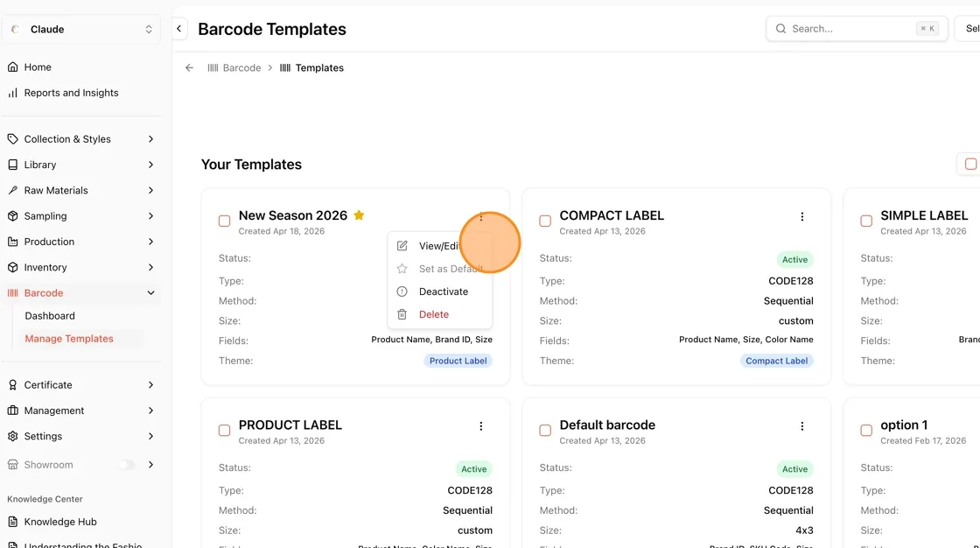Click the PRODUCT LABEL card title
This screenshot has height=548, width=980.
pos(290,425)
